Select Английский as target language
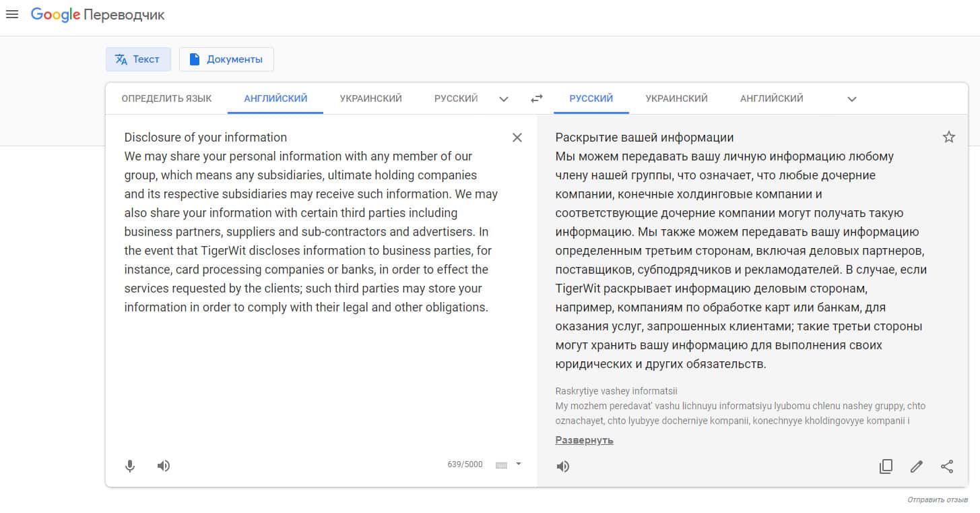 coord(771,98)
